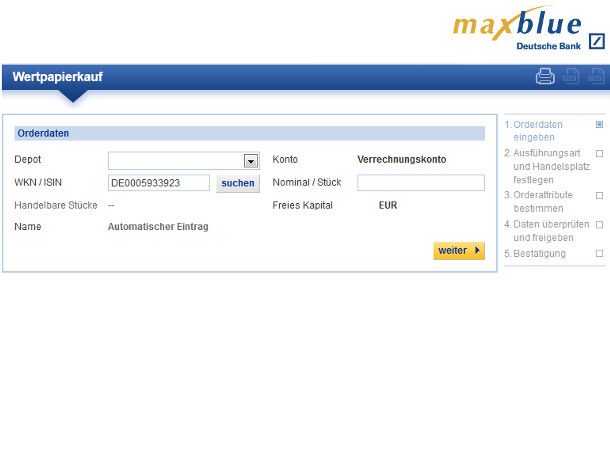Viewport: 610px width, 450px height.
Task: Click the Deutsche Bank slash logo square
Action: pyautogui.click(x=596, y=41)
